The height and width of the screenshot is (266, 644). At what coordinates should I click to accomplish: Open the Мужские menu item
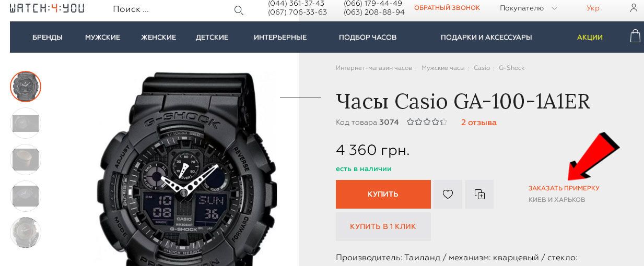[103, 37]
